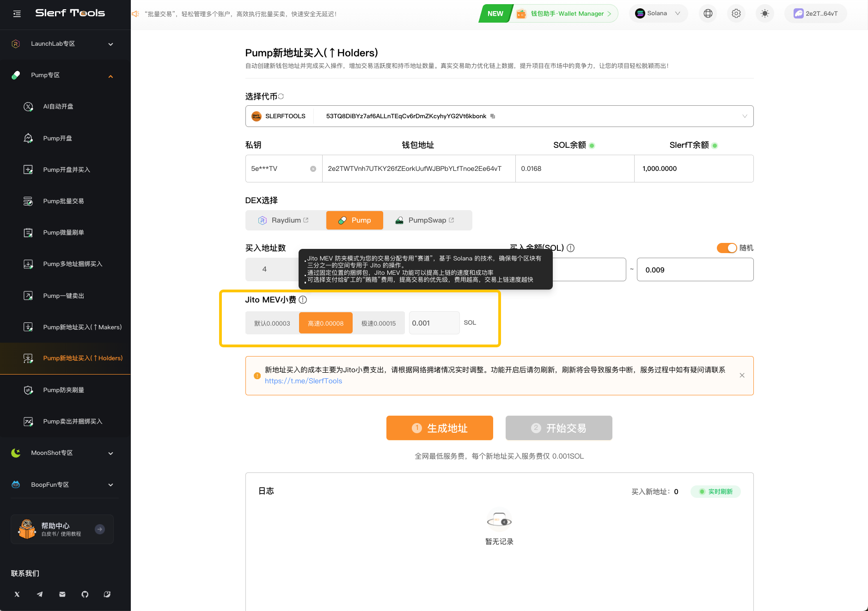This screenshot has height=611, width=868.
Task: Close the orange warning notice
Action: tap(742, 375)
